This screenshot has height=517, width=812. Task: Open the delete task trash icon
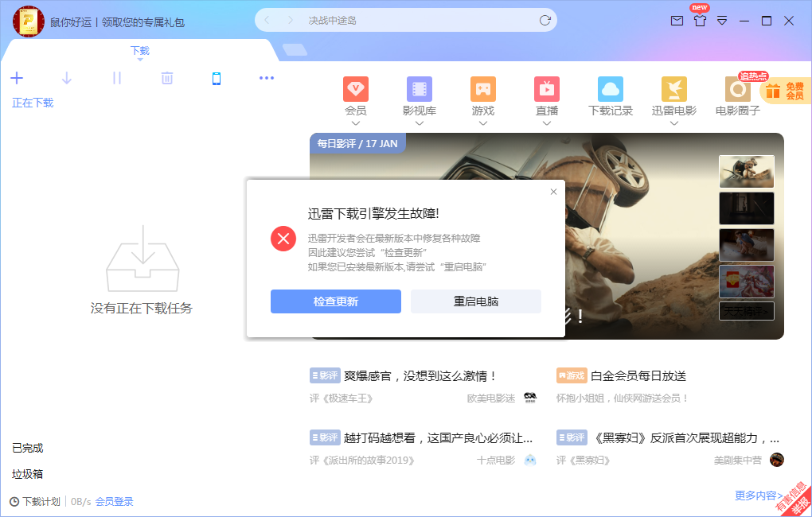pos(166,78)
